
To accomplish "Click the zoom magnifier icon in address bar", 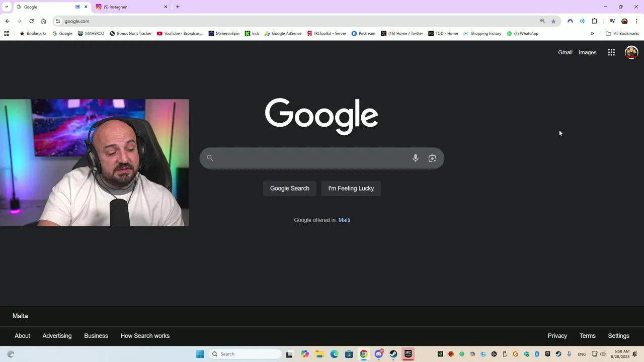I will click(542, 21).
